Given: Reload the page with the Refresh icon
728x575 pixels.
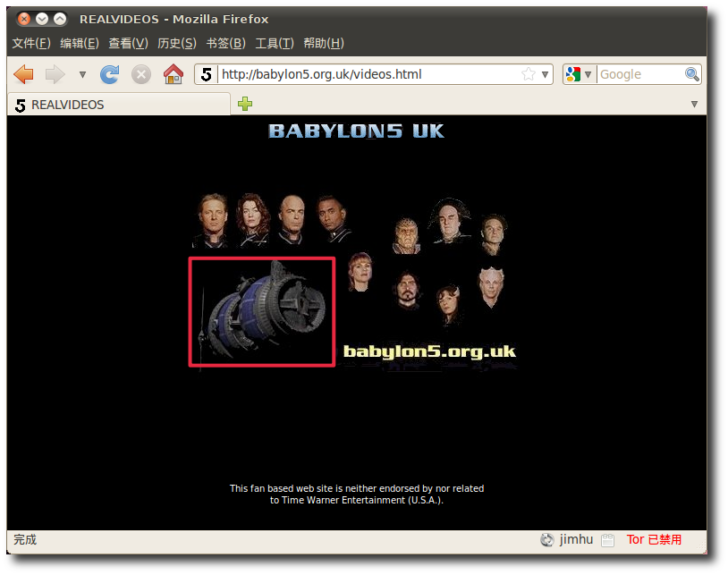Looking at the screenshot, I should (x=110, y=74).
